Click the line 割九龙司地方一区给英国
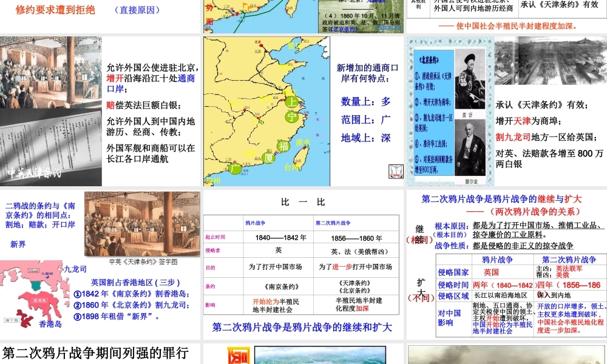The height and width of the screenshot is (364, 607). (546, 137)
